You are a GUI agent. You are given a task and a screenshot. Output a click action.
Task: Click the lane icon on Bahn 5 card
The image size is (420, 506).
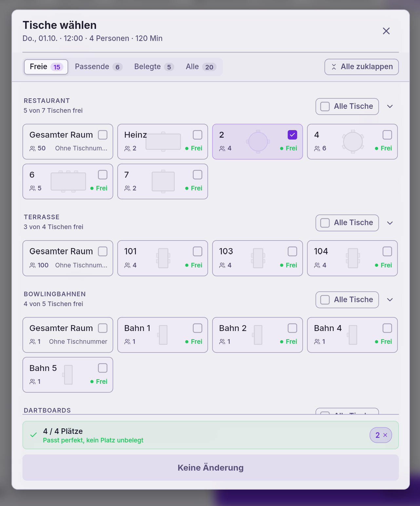pos(67,375)
